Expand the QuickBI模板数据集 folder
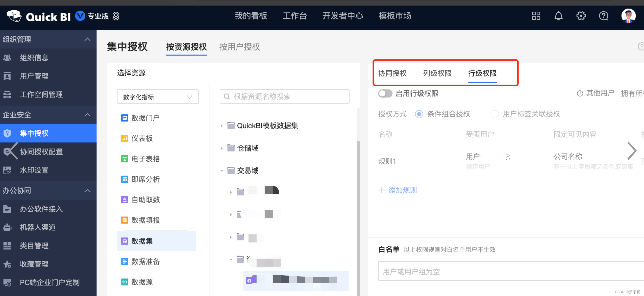644x296 pixels. click(222, 126)
